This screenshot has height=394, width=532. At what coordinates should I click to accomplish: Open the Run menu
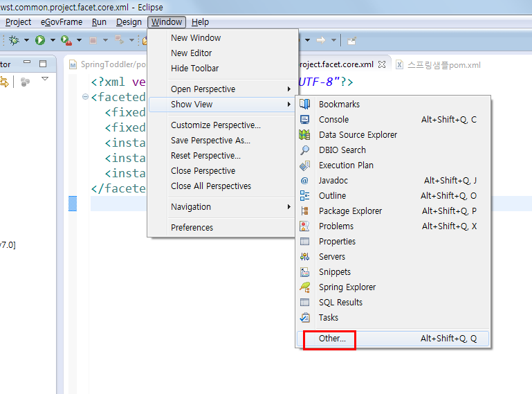tap(99, 22)
